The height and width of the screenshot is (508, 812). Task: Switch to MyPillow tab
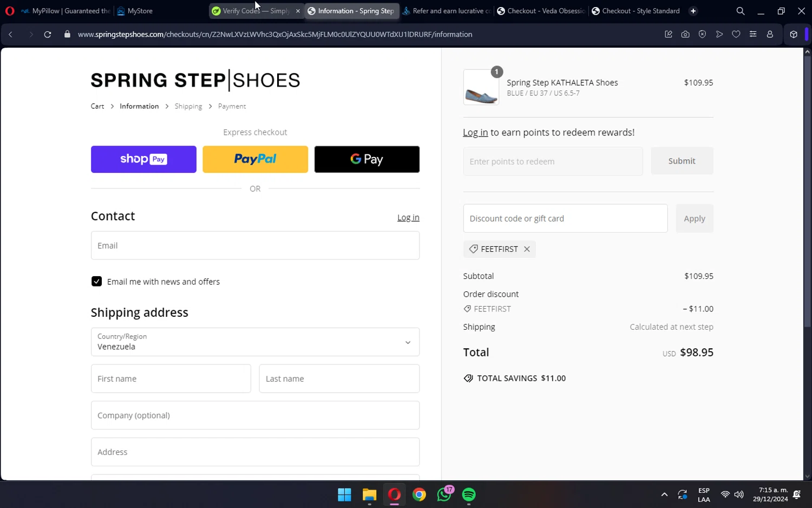(65, 11)
